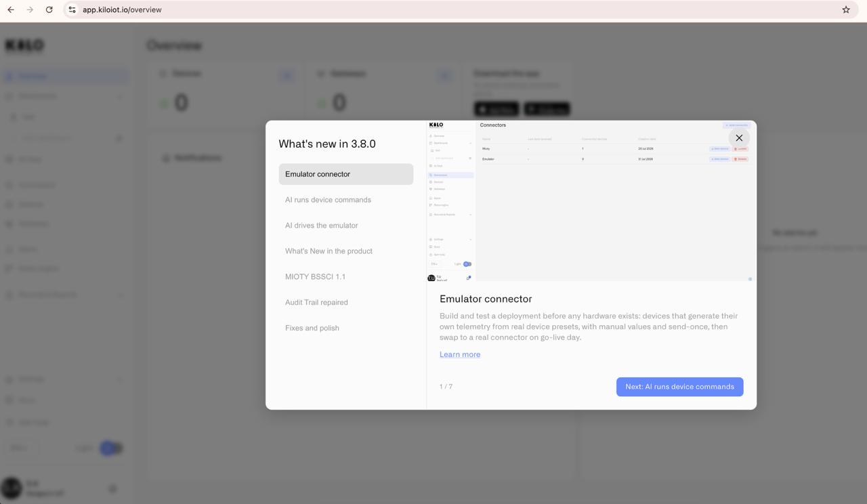867x504 pixels.
Task: Select Emulator connector in release list
Action: point(345,174)
